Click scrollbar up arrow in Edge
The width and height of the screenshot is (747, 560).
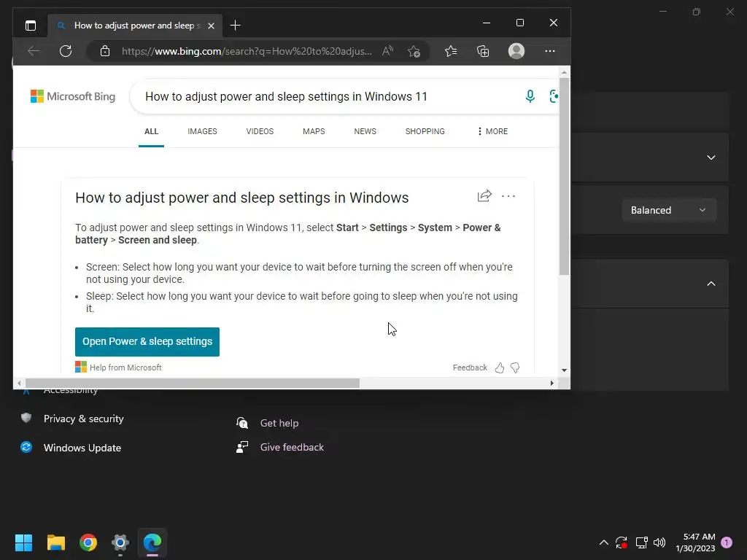[x=564, y=72]
